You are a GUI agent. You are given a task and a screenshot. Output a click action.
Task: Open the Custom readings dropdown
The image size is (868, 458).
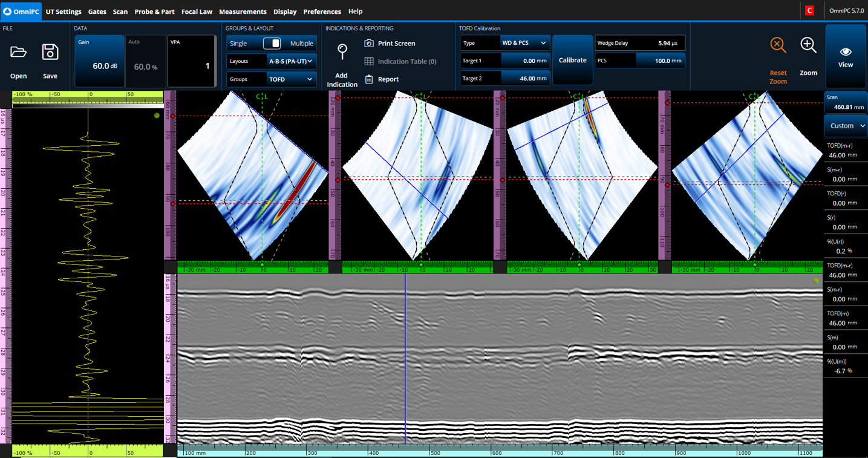(846, 126)
